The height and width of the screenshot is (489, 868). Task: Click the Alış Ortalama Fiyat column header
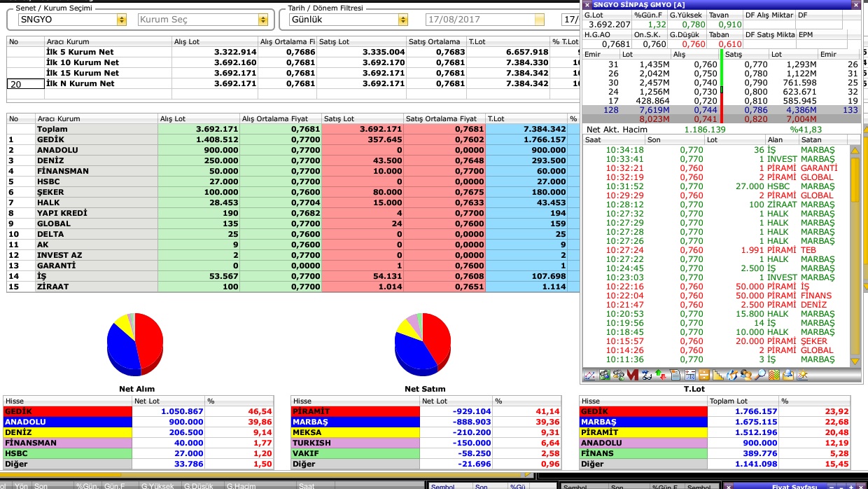click(x=280, y=119)
